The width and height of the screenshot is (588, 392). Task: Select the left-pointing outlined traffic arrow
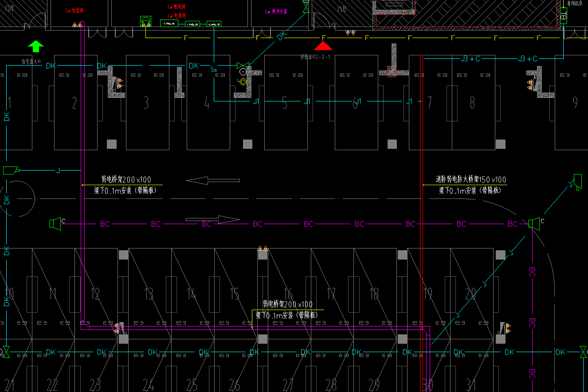(213, 180)
